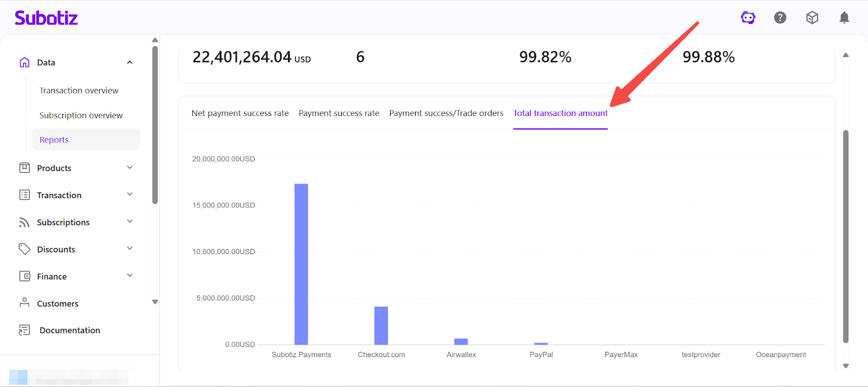Open Transaction overview page
The height and width of the screenshot is (387, 868).
(x=79, y=91)
